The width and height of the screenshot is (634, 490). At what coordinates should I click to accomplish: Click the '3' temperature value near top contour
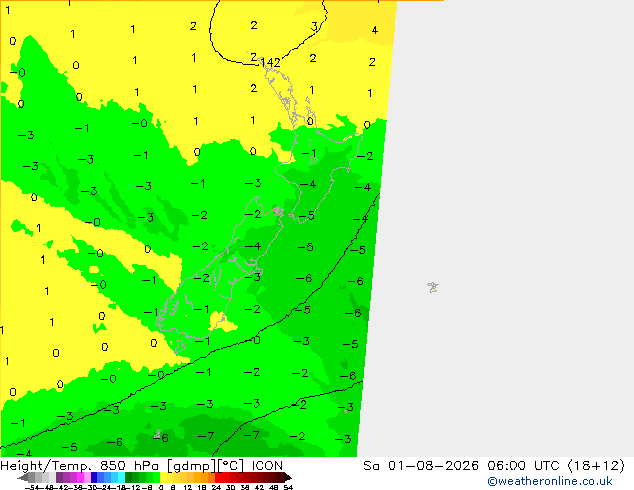(x=314, y=27)
